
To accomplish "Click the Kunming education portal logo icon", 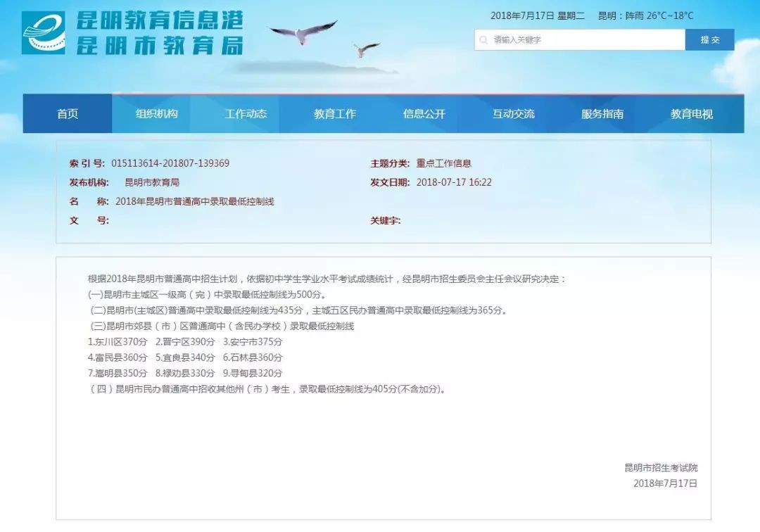I will pyautogui.click(x=44, y=32).
